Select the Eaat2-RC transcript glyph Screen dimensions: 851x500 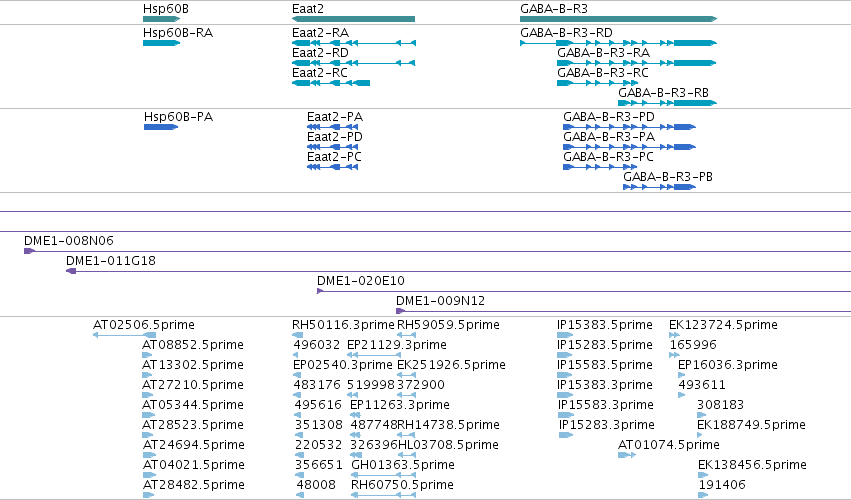pyautogui.click(x=331, y=83)
